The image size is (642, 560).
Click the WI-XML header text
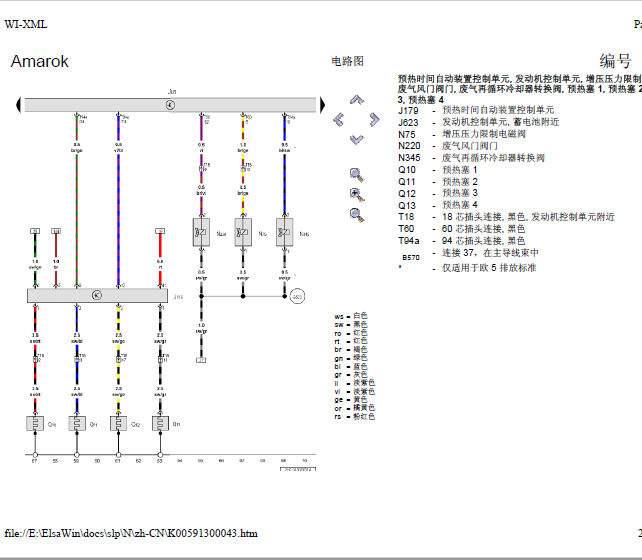tap(26, 24)
